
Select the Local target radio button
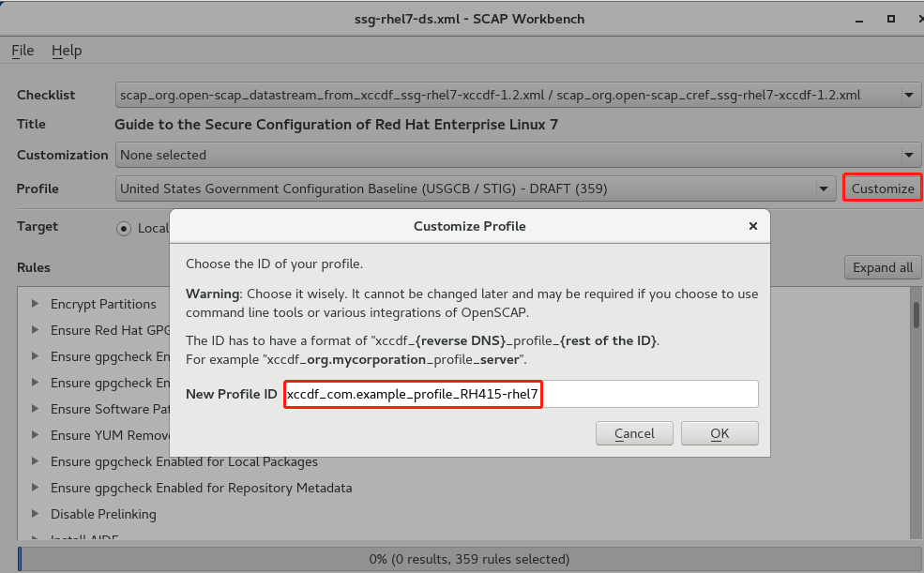pos(124,228)
